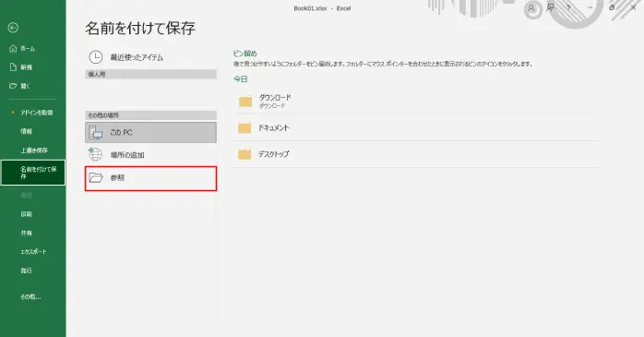Click the new document icon beside 新規

pyautogui.click(x=13, y=67)
